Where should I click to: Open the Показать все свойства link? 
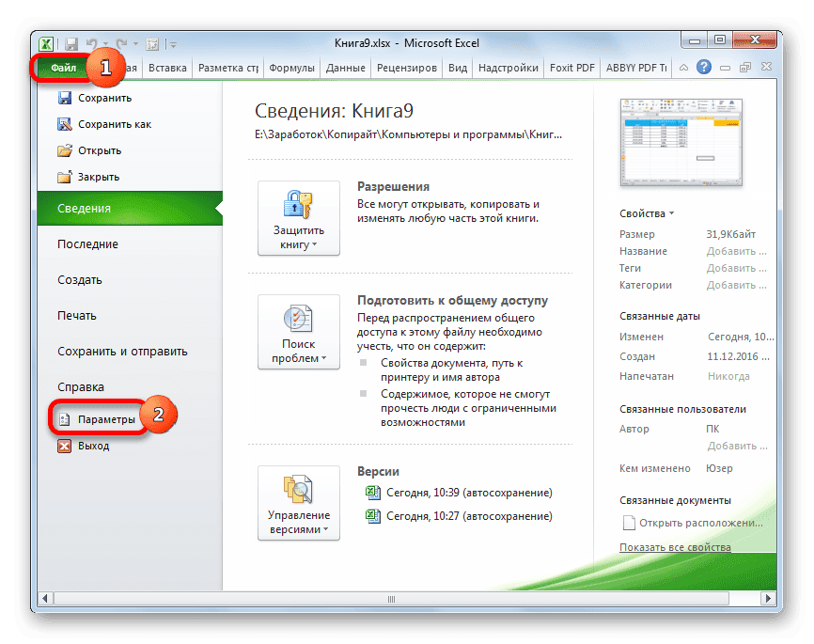(675, 546)
